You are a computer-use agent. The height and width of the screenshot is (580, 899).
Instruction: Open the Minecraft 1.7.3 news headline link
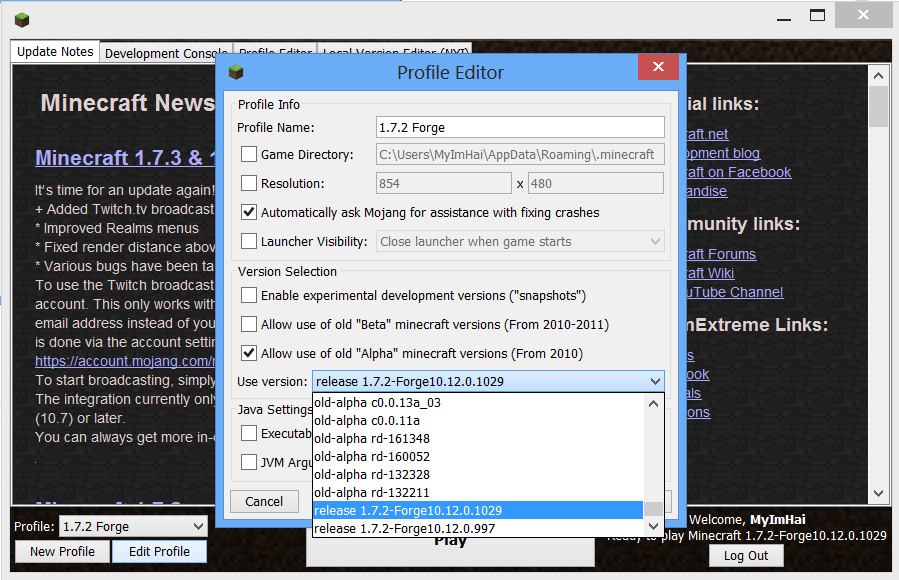point(125,158)
